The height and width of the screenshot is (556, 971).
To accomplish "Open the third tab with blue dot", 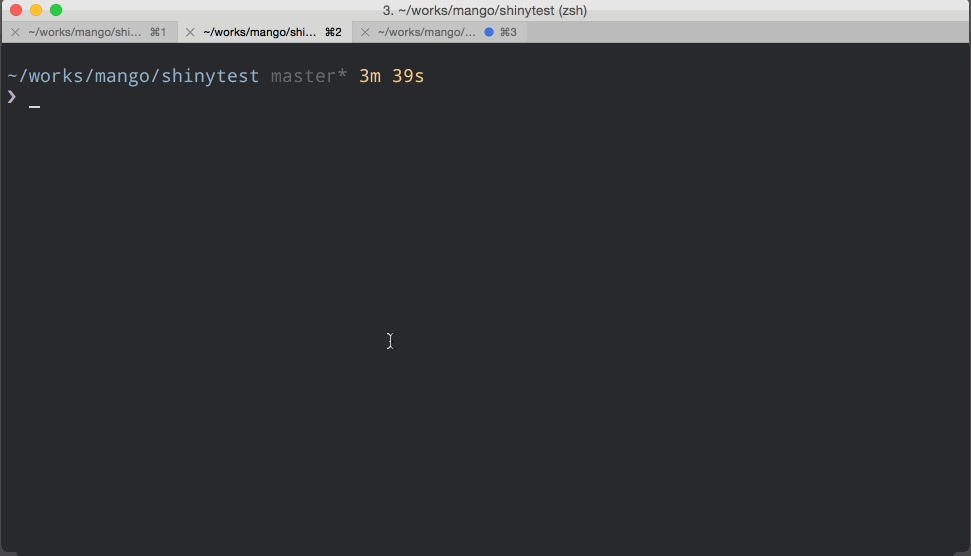I will pos(427,32).
